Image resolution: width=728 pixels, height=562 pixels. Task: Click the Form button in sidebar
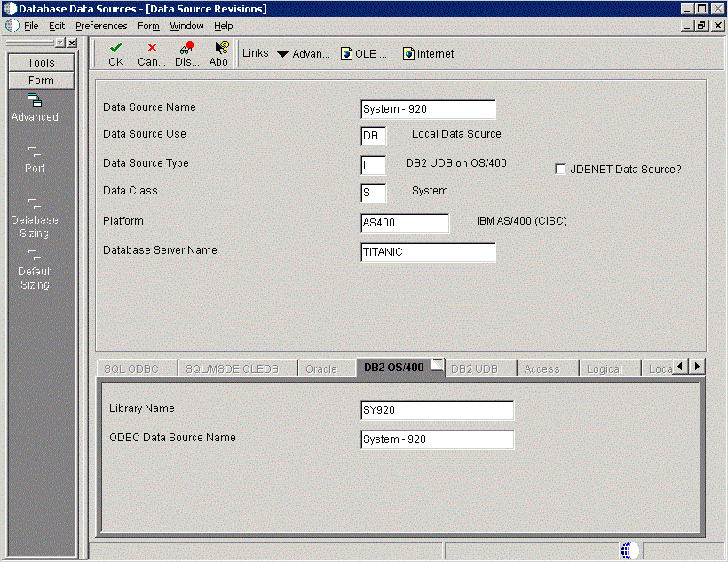[x=41, y=80]
